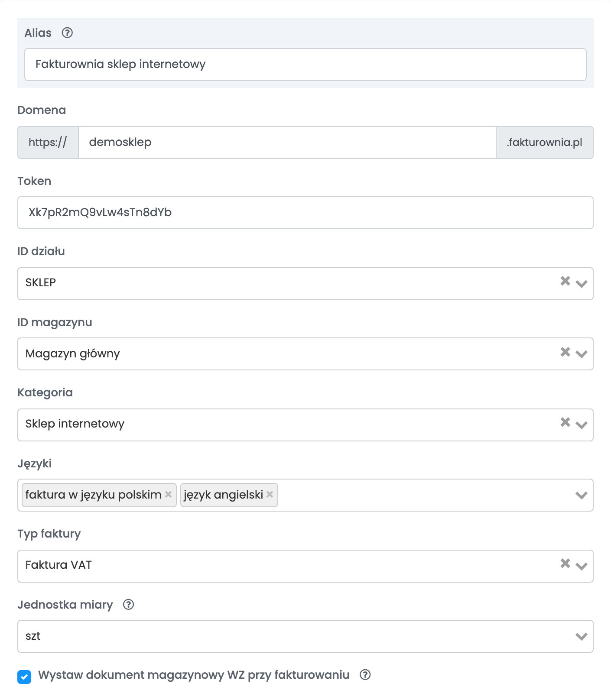Click the Token input field
This screenshot has width=611, height=700.
click(x=305, y=213)
